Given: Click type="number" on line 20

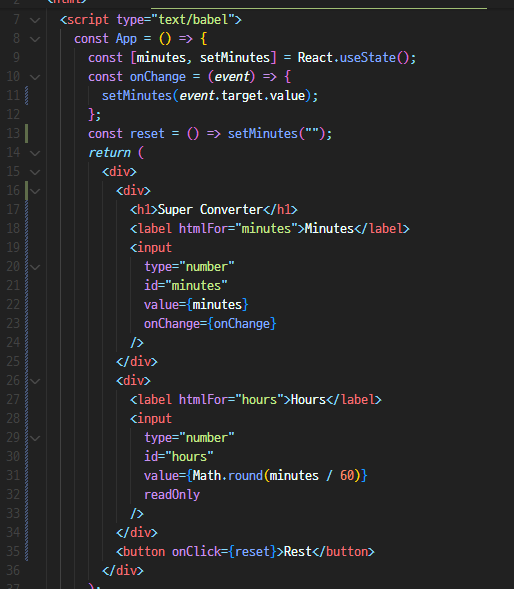Looking at the screenshot, I should [189, 267].
